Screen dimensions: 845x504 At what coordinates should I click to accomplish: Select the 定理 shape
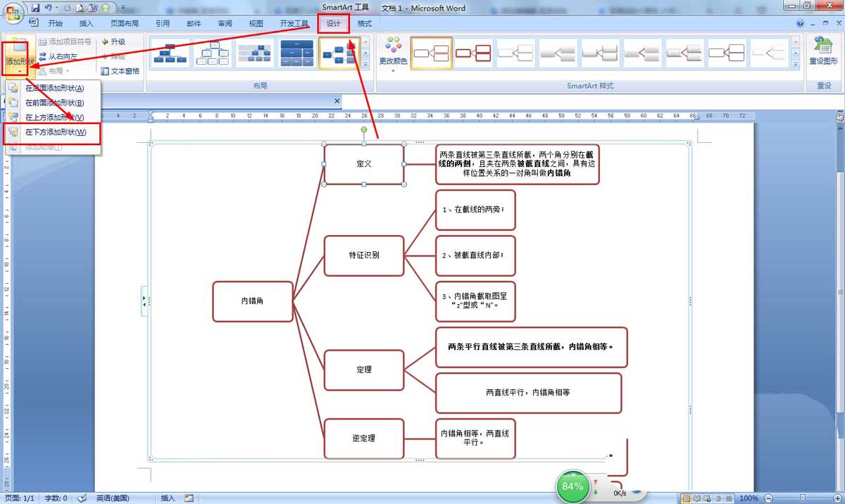364,370
